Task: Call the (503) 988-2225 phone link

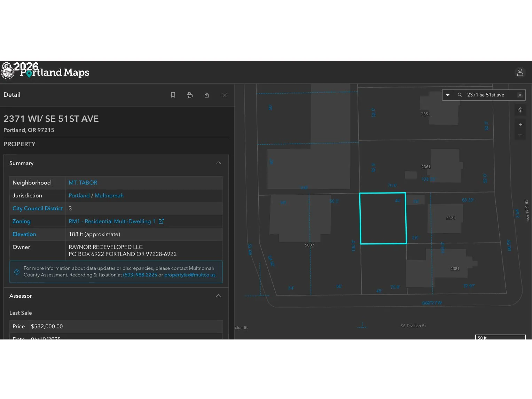Action: [x=140, y=275]
